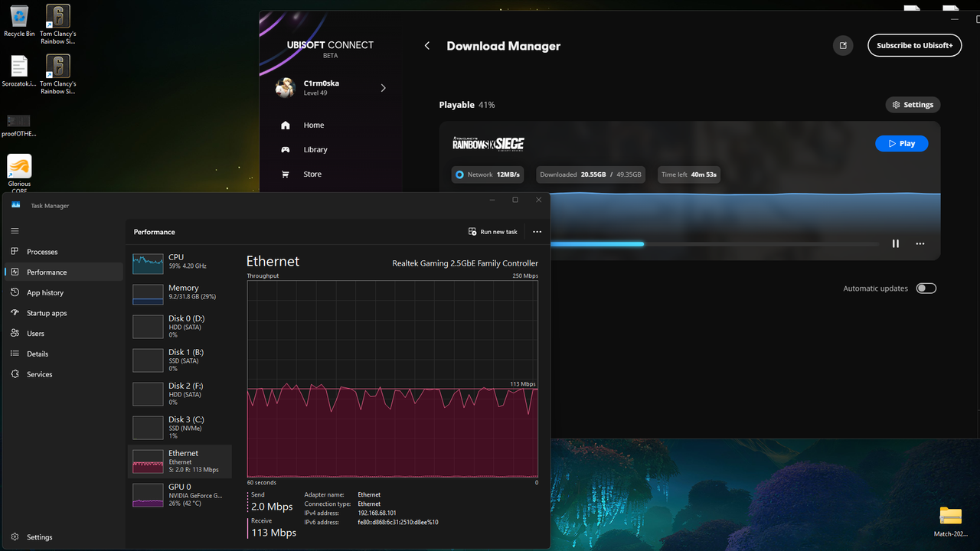The width and height of the screenshot is (980, 551).
Task: Launch Glorious CORE from the desktop
Action: coord(19,171)
